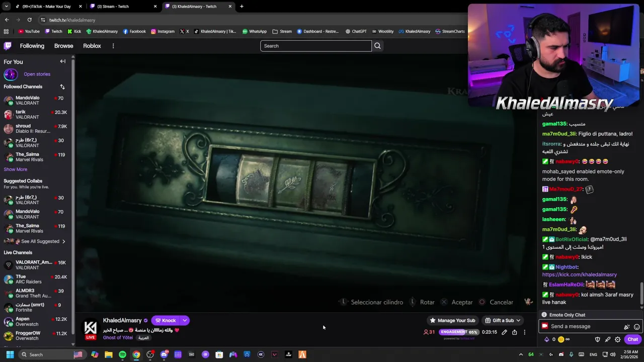Image resolution: width=644 pixels, height=362 pixels.
Task: Click Show More under Followed Channels
Action: pos(16,169)
